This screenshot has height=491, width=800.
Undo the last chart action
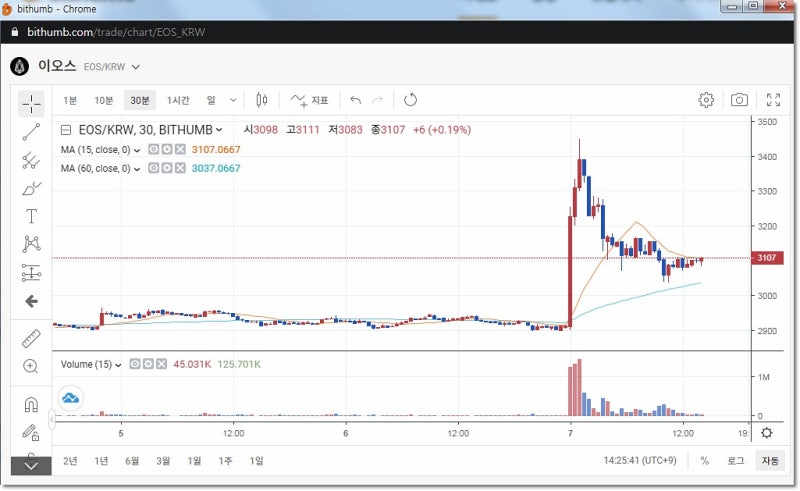click(x=356, y=100)
